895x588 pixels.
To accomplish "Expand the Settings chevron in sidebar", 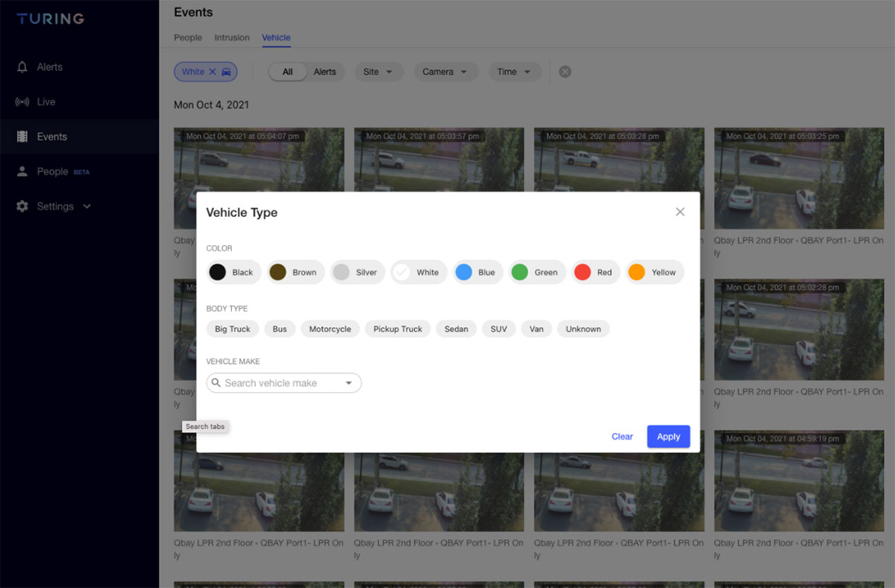I will (x=87, y=206).
